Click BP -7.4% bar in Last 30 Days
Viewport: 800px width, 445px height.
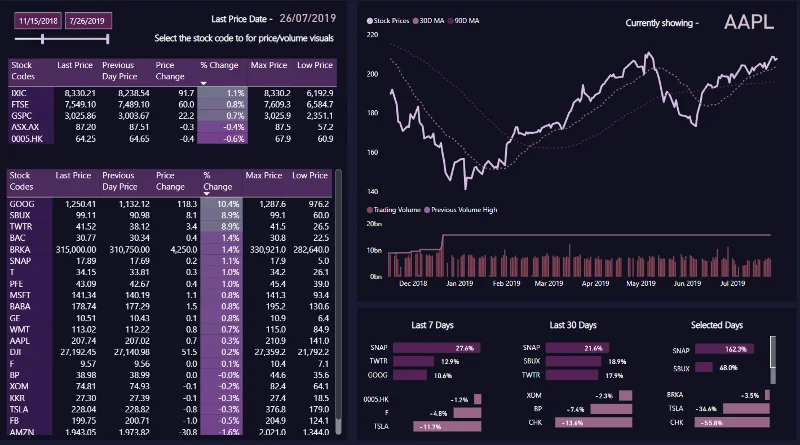pyautogui.click(x=611, y=409)
